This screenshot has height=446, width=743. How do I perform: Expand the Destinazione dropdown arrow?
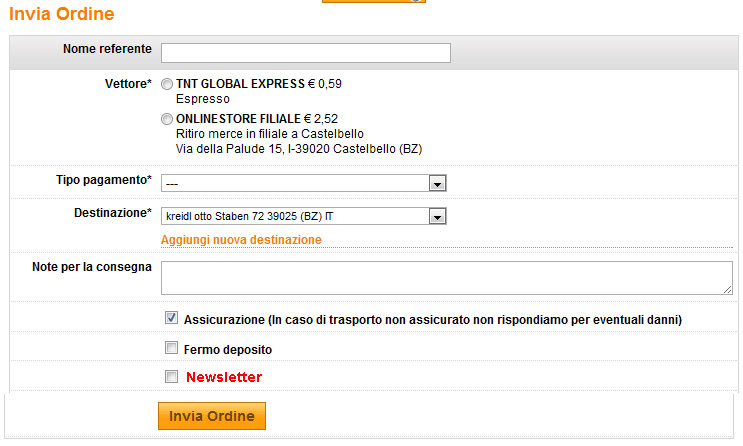pyautogui.click(x=437, y=216)
